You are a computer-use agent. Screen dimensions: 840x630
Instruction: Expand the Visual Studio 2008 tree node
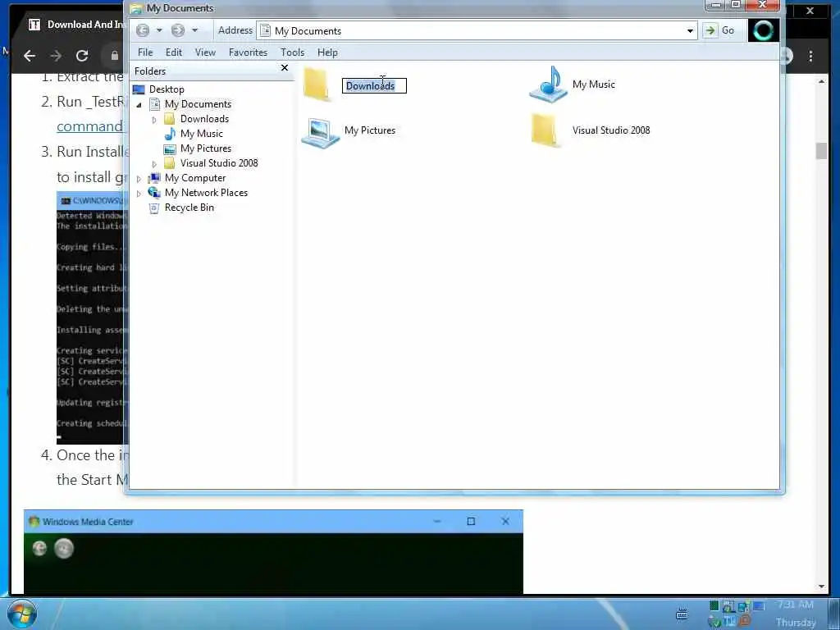tap(154, 164)
